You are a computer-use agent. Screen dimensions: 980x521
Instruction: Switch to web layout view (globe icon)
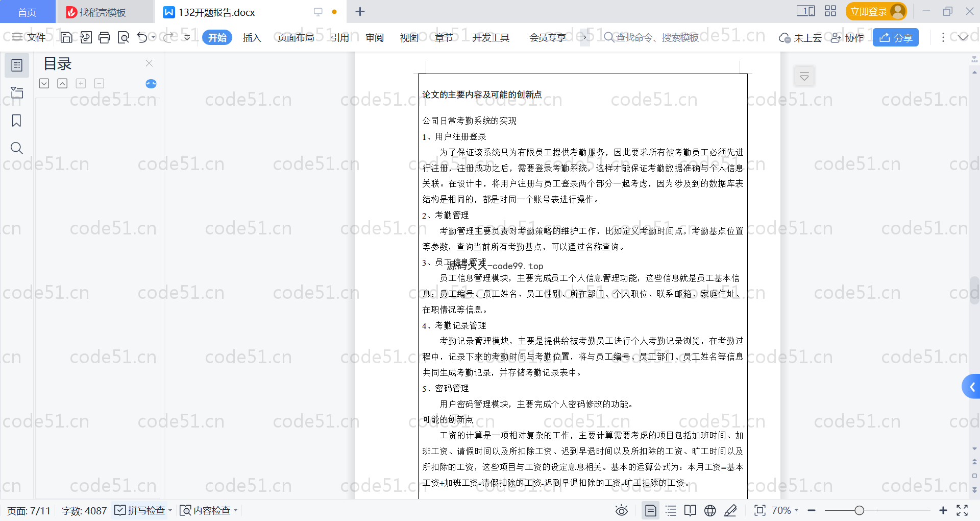(710, 510)
